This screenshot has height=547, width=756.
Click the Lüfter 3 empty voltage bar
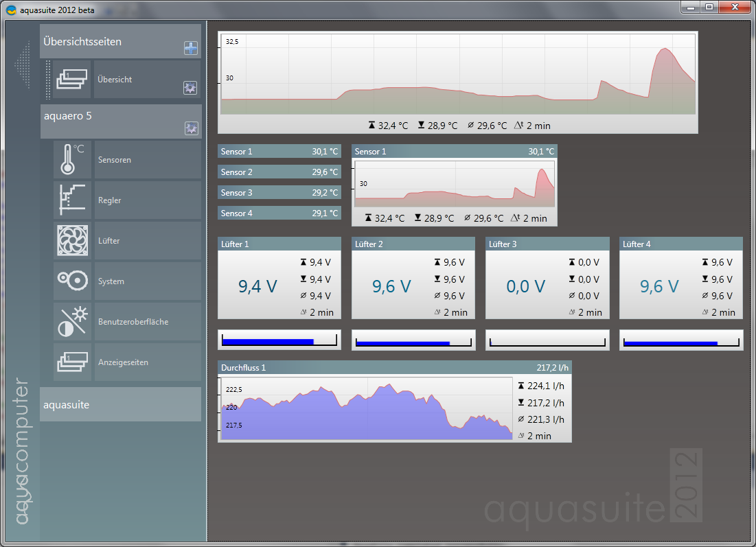(547, 340)
